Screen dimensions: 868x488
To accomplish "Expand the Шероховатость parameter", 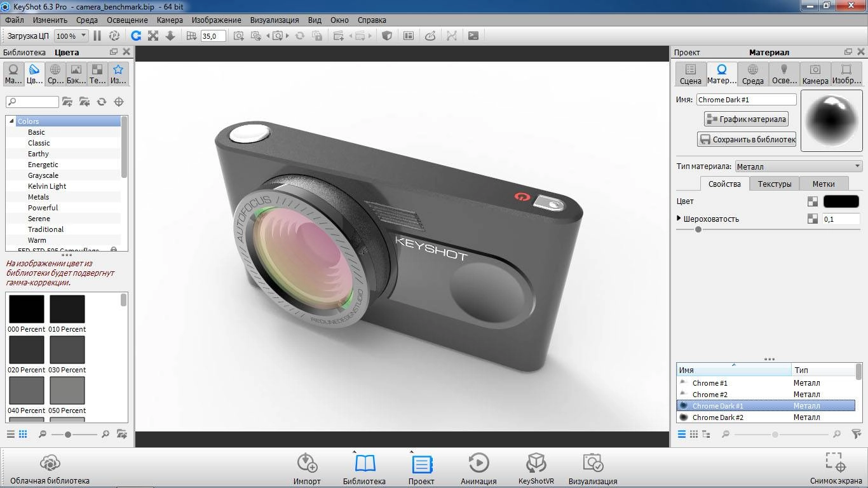I will [679, 219].
